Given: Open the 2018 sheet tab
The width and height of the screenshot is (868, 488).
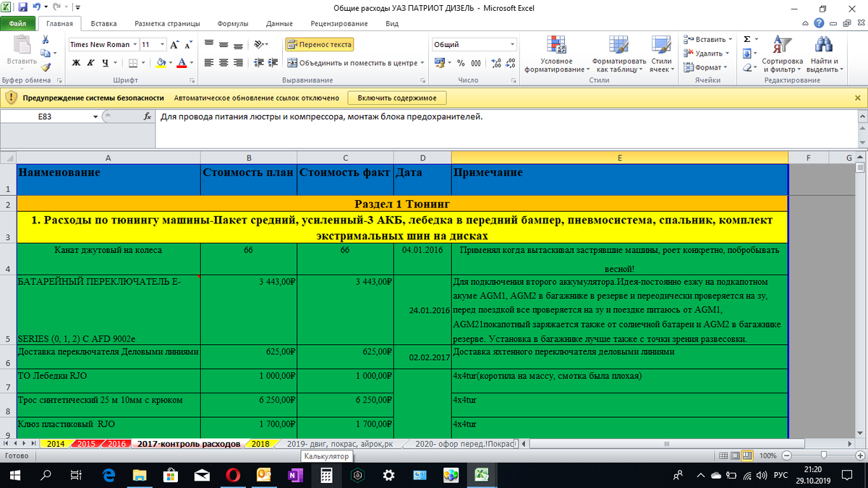Looking at the screenshot, I should tap(260, 443).
